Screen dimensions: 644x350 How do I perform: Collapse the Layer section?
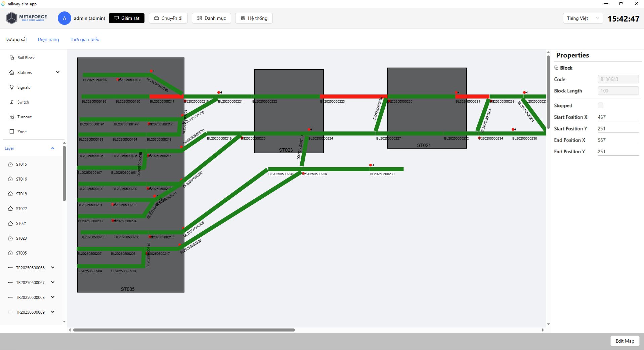pos(53,148)
